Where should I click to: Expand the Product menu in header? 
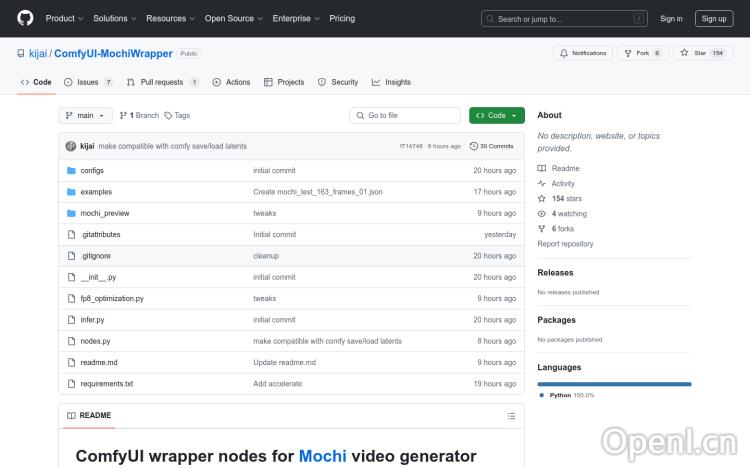click(64, 18)
